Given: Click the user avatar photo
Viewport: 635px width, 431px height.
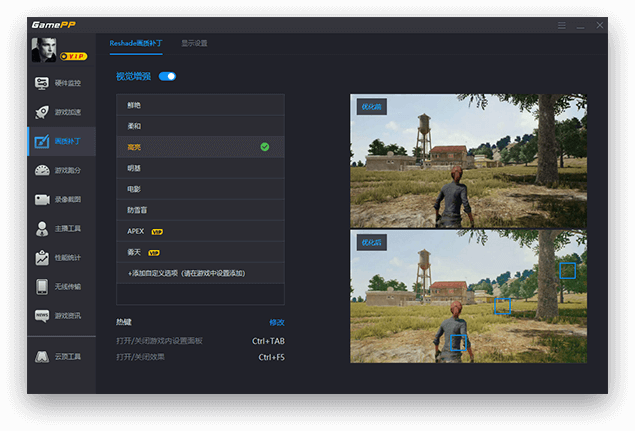Looking at the screenshot, I should (x=44, y=50).
